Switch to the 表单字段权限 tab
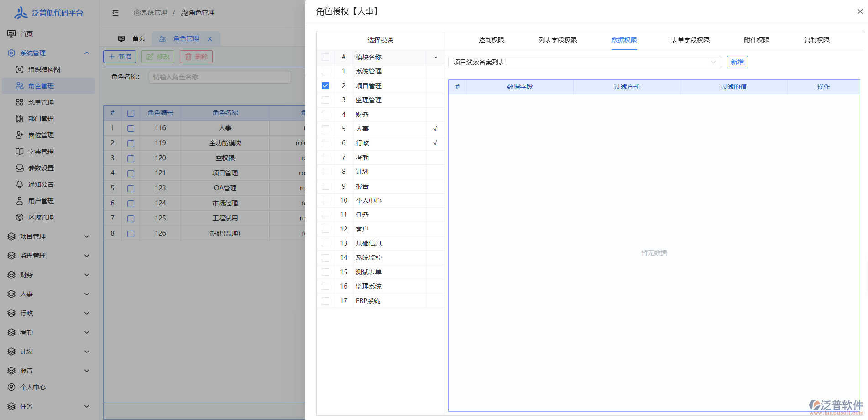This screenshot has height=420, width=868. 690,40
